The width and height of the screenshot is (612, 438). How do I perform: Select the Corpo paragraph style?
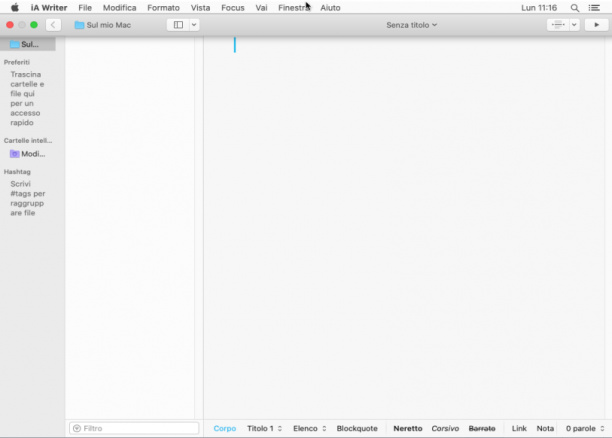tap(225, 428)
